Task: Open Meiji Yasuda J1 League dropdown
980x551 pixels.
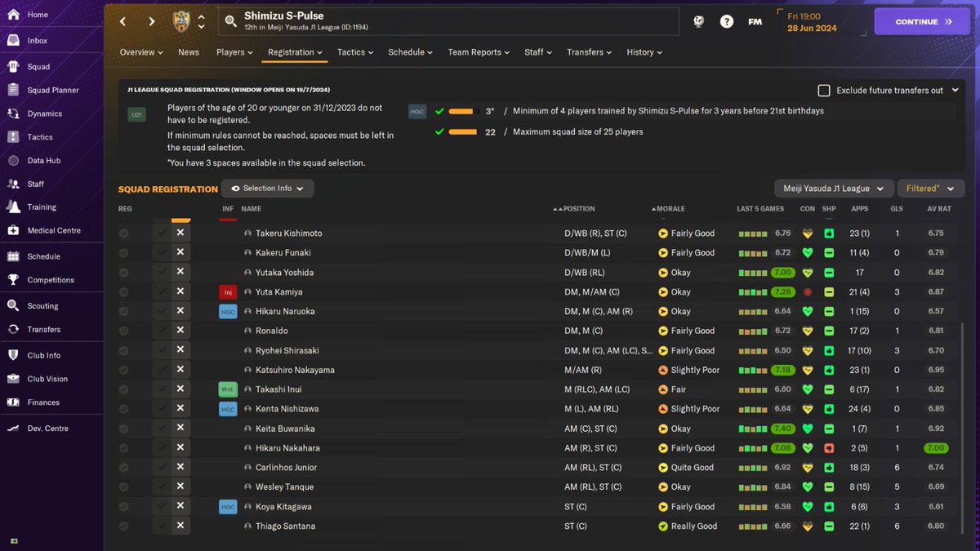Action: pyautogui.click(x=833, y=189)
